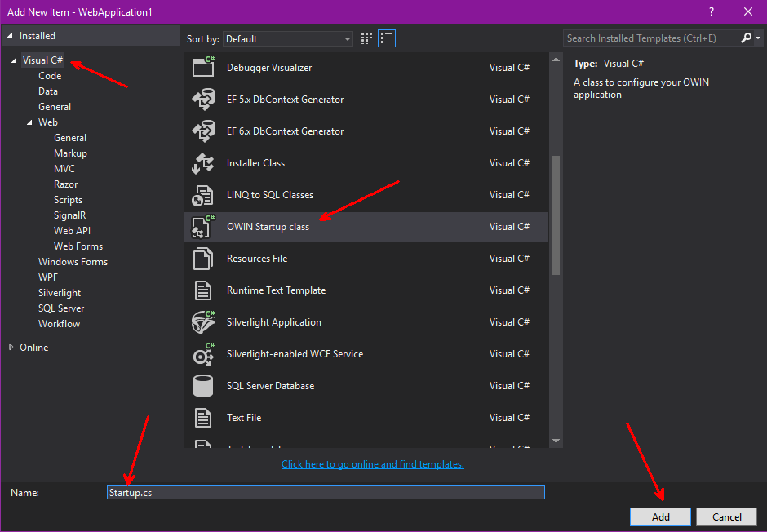Expand the Online category
767x532 pixels.
[11, 347]
